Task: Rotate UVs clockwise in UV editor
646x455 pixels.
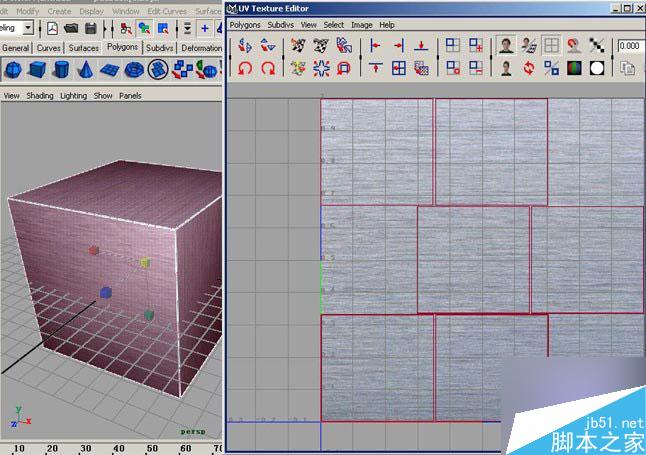Action: tap(268, 68)
